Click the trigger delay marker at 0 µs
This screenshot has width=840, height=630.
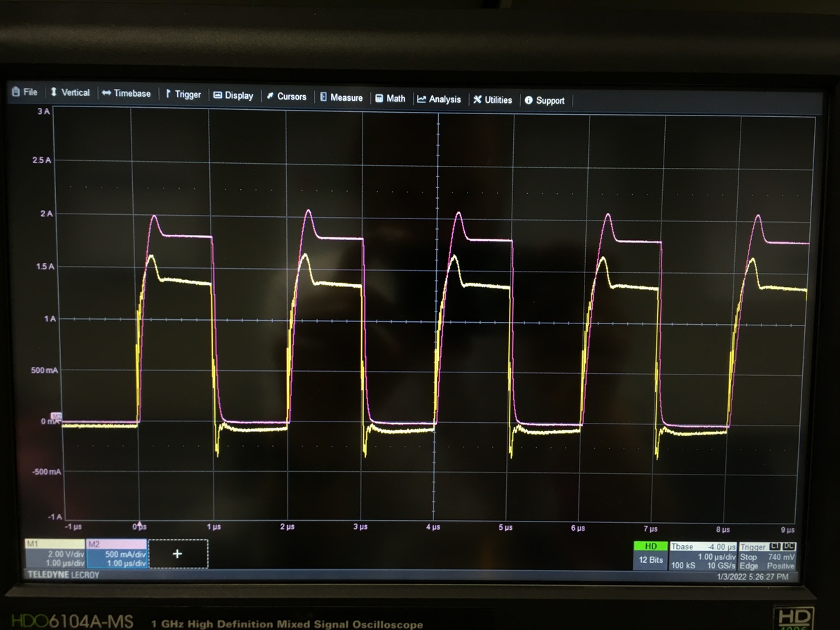click(x=139, y=524)
